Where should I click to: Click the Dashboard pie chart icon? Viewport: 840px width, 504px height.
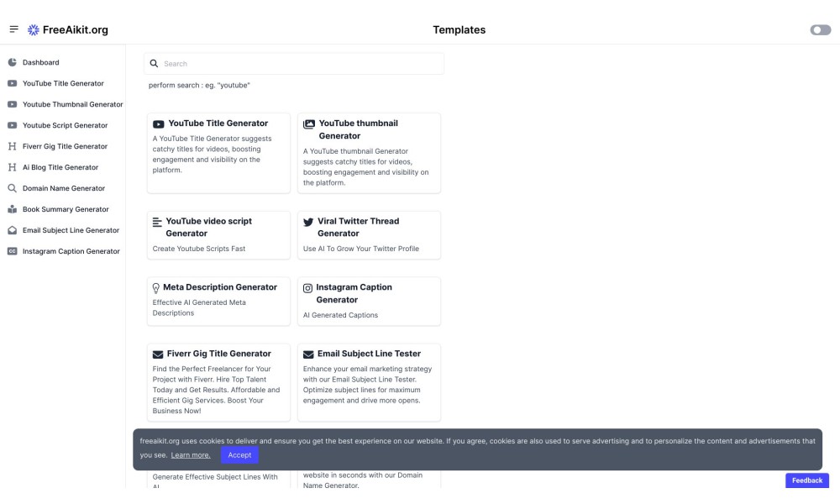point(12,62)
